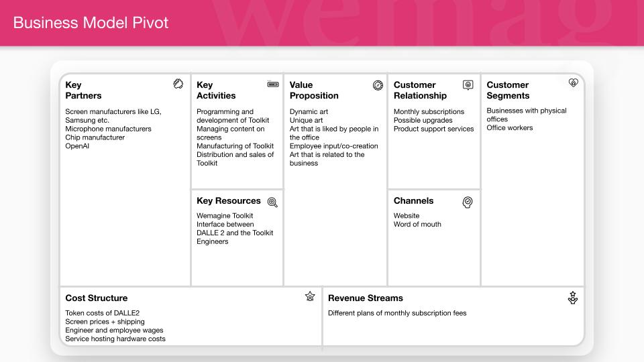Click the Cost Structure star icon
The image size is (644, 362).
(x=310, y=296)
